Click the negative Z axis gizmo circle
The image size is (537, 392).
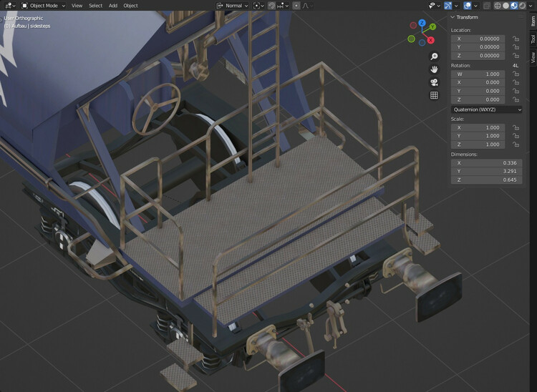(x=422, y=42)
